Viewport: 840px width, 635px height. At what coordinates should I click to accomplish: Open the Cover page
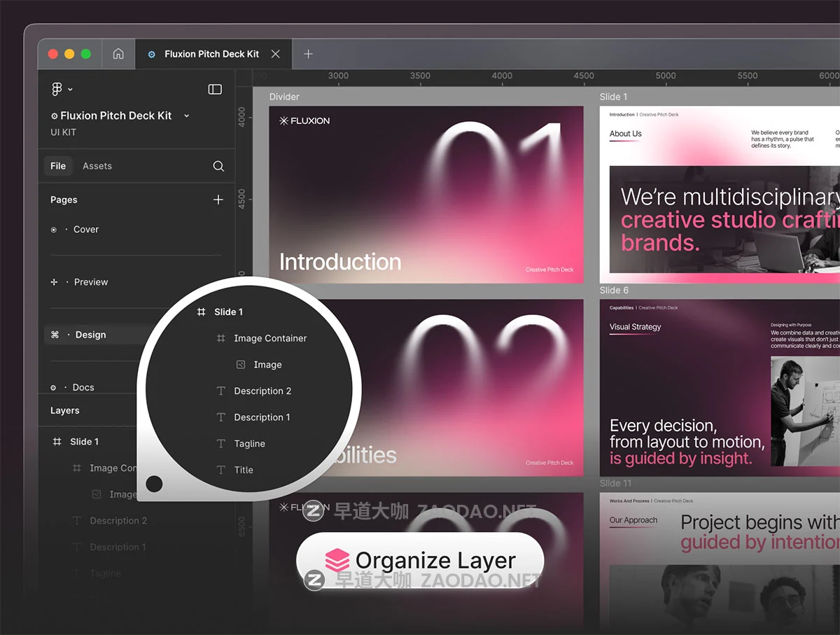tap(86, 230)
